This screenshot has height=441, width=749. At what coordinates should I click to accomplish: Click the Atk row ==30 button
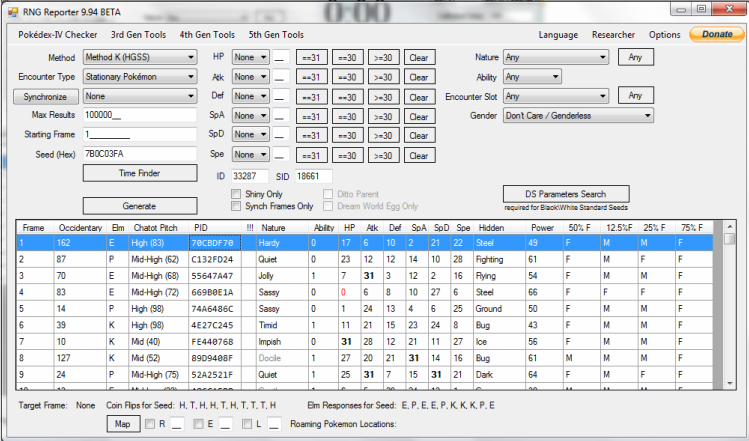[x=348, y=77]
